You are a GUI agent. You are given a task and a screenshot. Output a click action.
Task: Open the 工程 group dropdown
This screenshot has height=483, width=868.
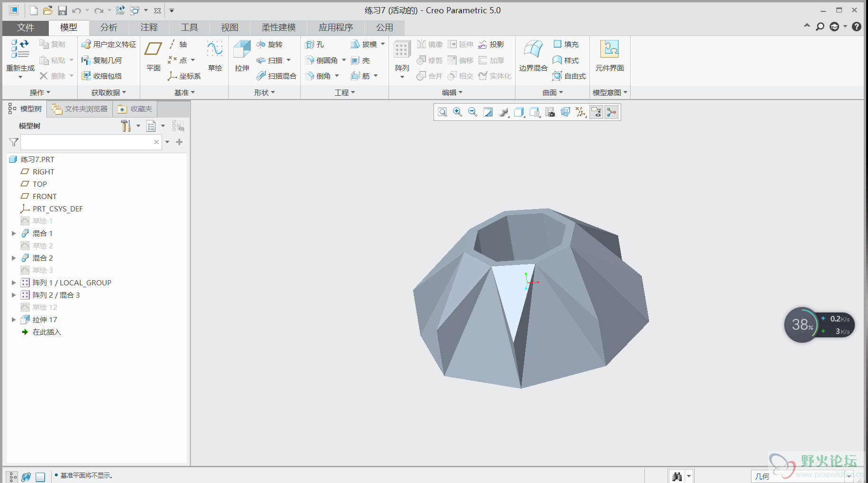[344, 92]
